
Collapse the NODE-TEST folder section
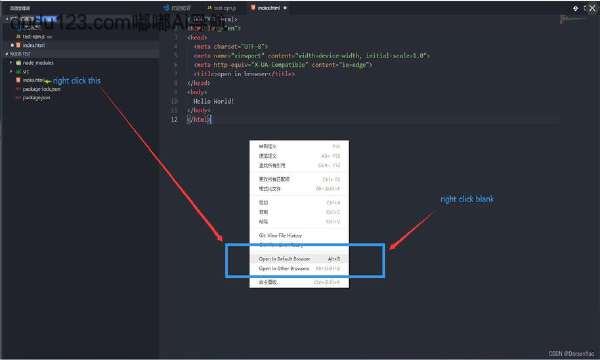18,54
